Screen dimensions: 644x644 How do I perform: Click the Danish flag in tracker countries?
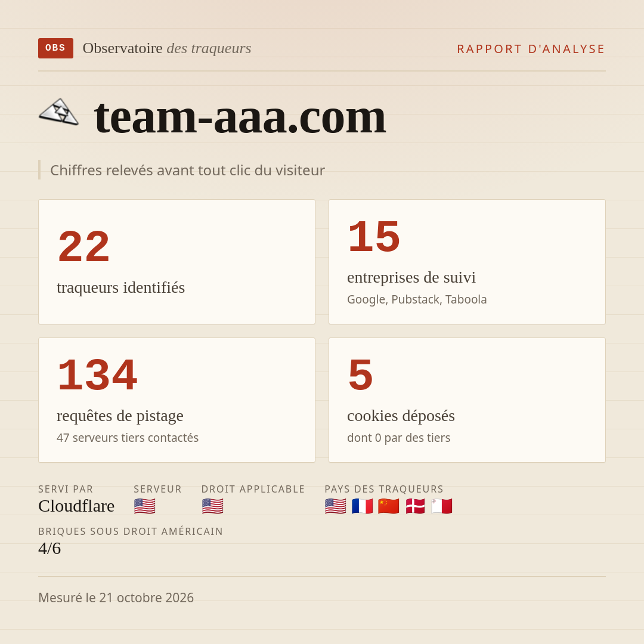[415, 506]
